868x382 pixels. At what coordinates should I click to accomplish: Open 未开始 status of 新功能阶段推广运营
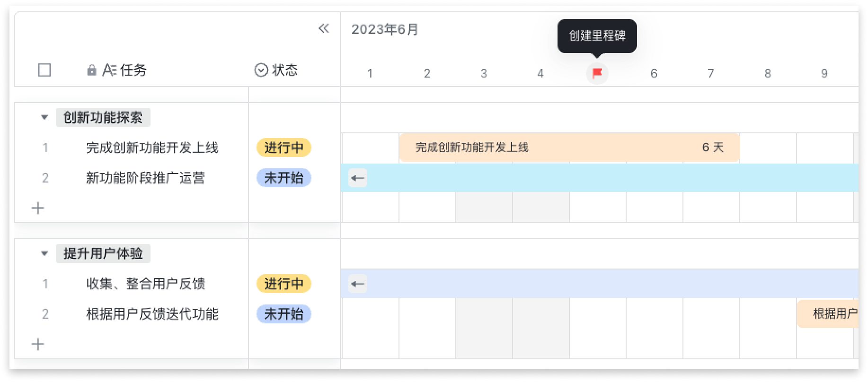coord(283,178)
